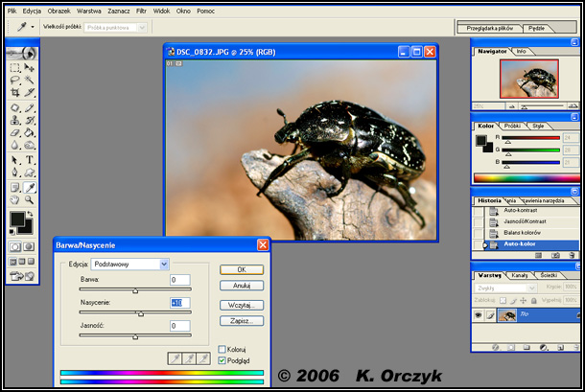Uncheck the Podgląd preview checkbox
Image resolution: width=585 pixels, height=392 pixels.
(222, 360)
